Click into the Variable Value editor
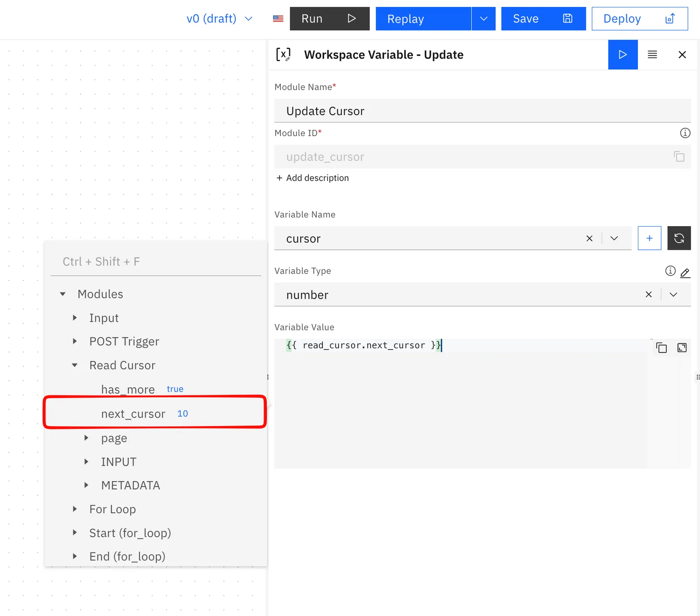The width and height of the screenshot is (700, 616). pyautogui.click(x=460, y=402)
